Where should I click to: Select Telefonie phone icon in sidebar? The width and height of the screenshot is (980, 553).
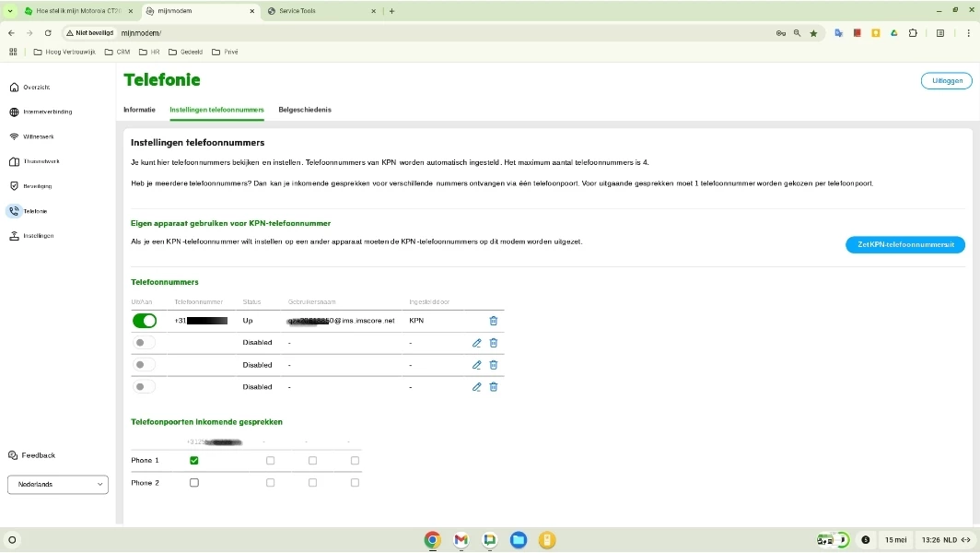click(15, 211)
